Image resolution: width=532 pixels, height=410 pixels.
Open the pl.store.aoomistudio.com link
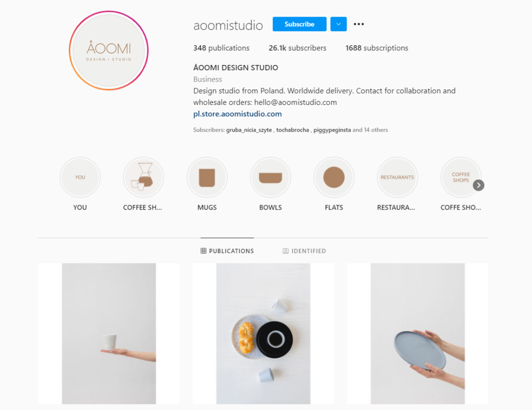[237, 114]
